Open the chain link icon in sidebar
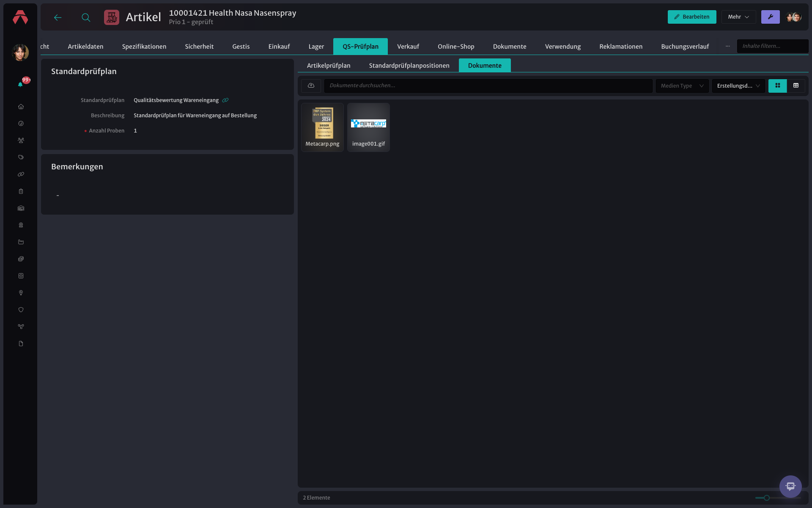Screen dimensions: 812x508 (x=21, y=174)
